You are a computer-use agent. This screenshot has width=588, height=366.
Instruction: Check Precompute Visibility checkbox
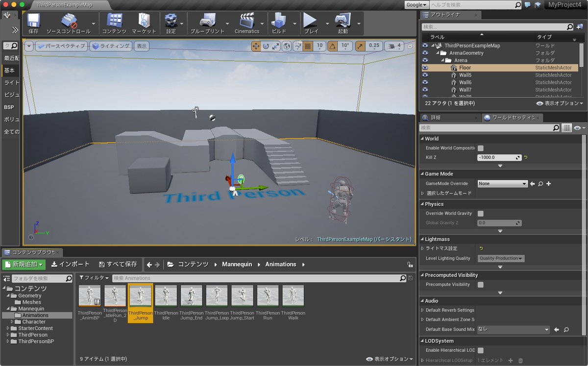click(481, 285)
